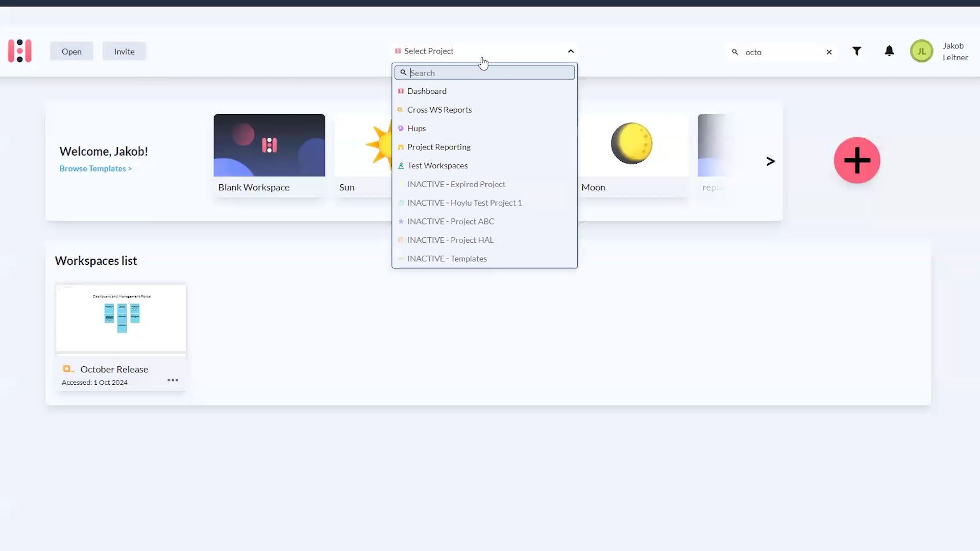980x551 pixels.
Task: Collapse the Select Project dropdown
Action: (484, 51)
